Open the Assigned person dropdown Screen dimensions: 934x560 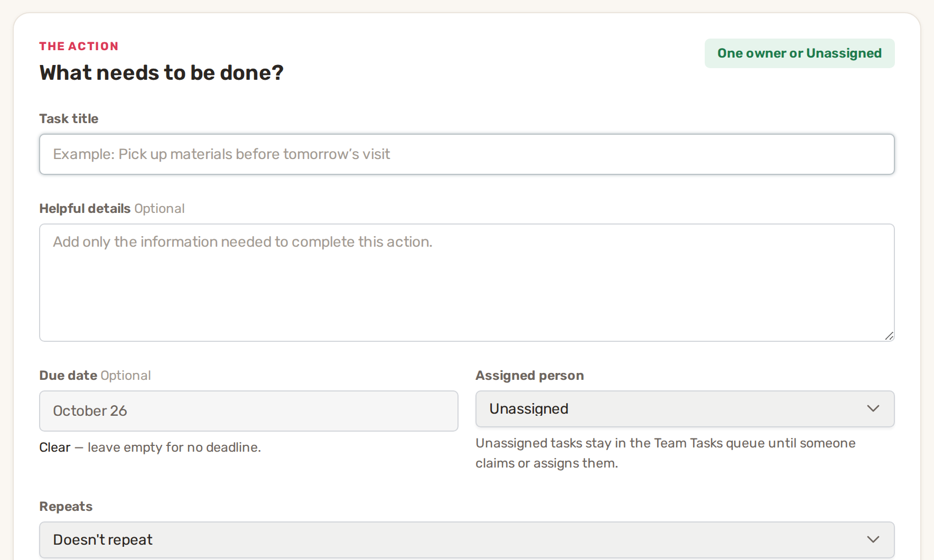(685, 409)
